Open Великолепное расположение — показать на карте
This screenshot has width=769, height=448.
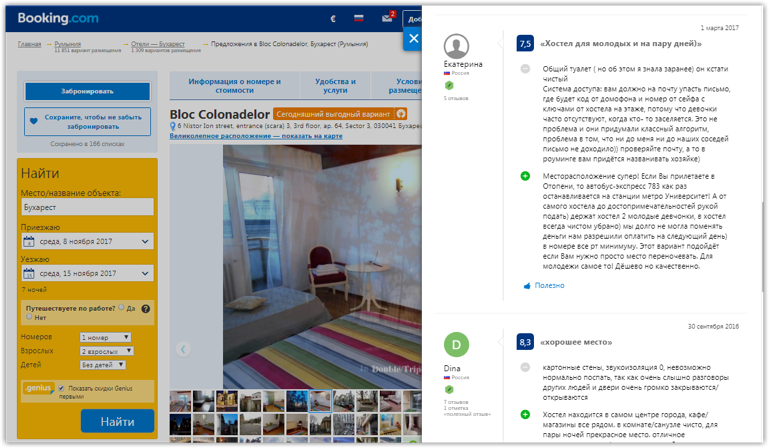click(x=256, y=136)
